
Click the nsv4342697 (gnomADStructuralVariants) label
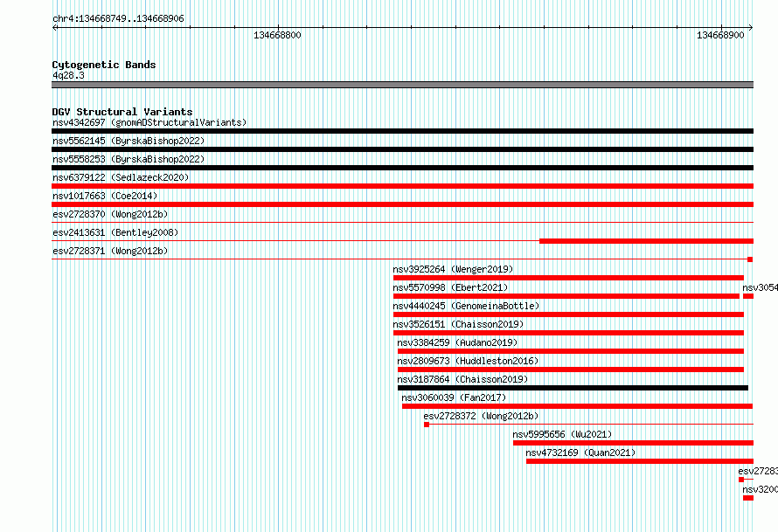(x=149, y=122)
